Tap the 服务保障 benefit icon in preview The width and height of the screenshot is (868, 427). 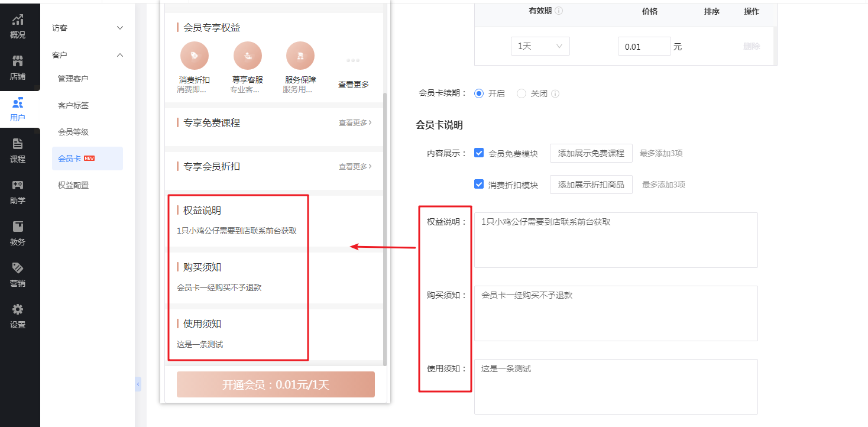[300, 56]
